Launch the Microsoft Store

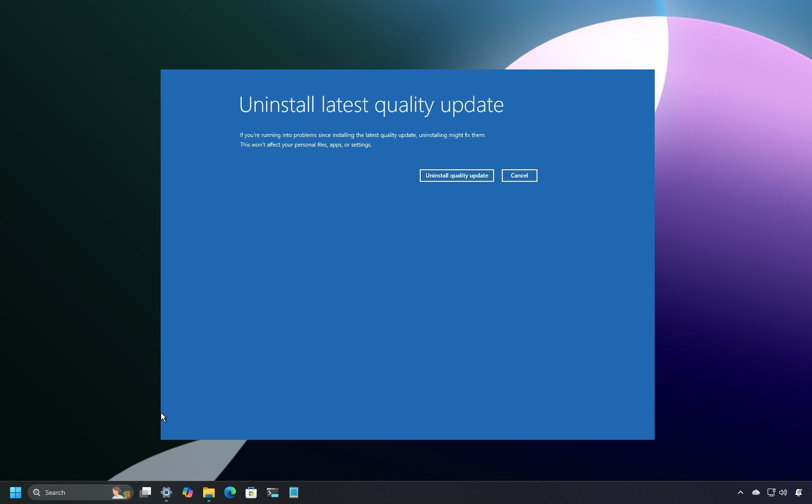(251, 492)
